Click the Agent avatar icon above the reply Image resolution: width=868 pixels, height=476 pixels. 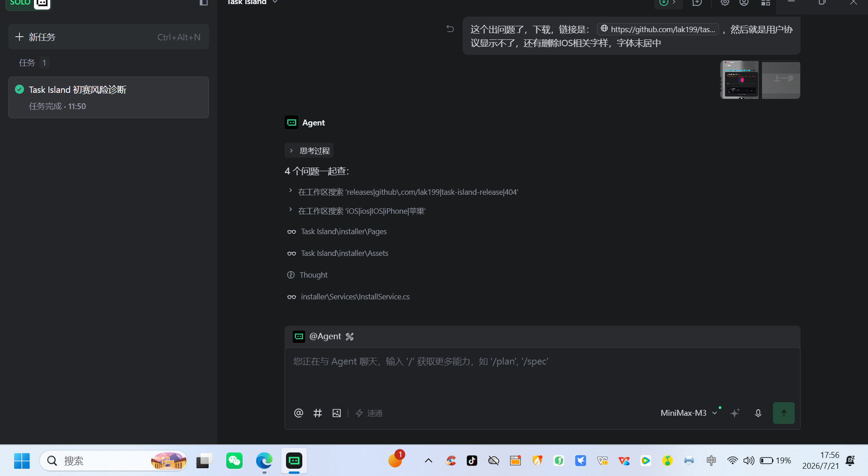tap(291, 122)
